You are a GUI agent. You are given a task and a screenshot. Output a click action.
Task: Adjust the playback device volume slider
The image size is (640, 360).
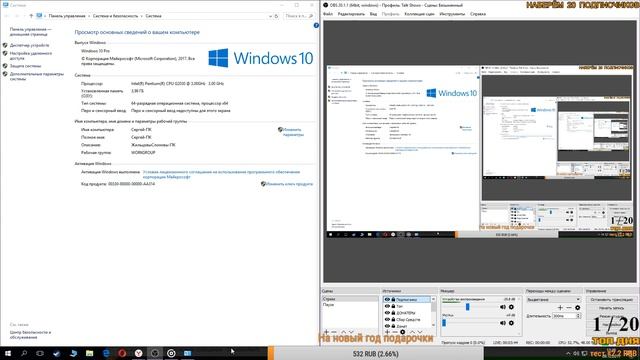click(467, 307)
